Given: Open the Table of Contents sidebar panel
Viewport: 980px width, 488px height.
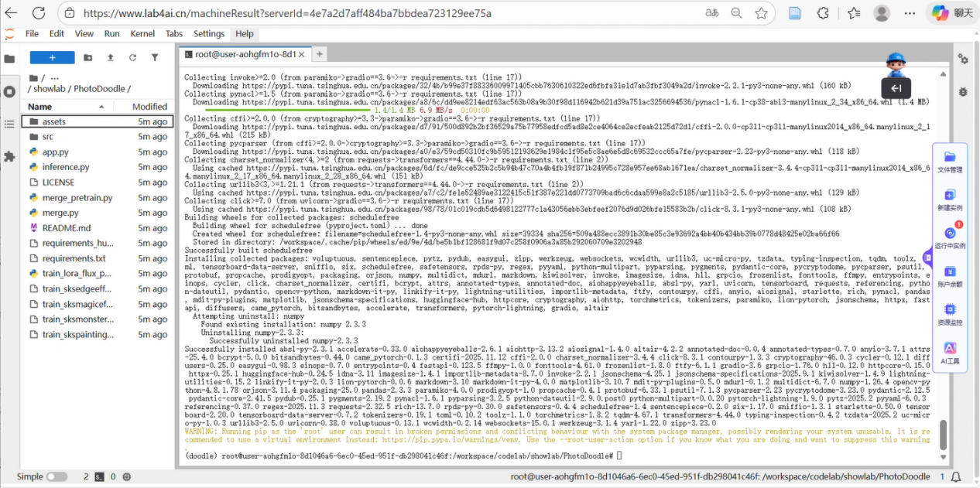Looking at the screenshot, I should coord(9,124).
